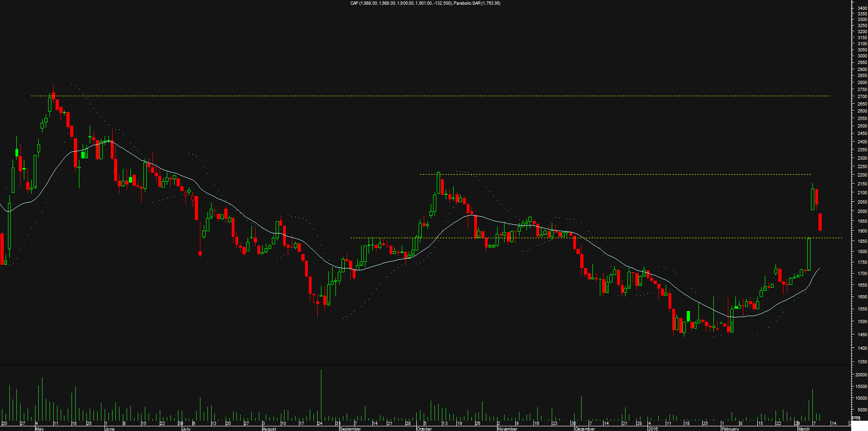Click the October month marker
The image size is (868, 431).
click(424, 429)
